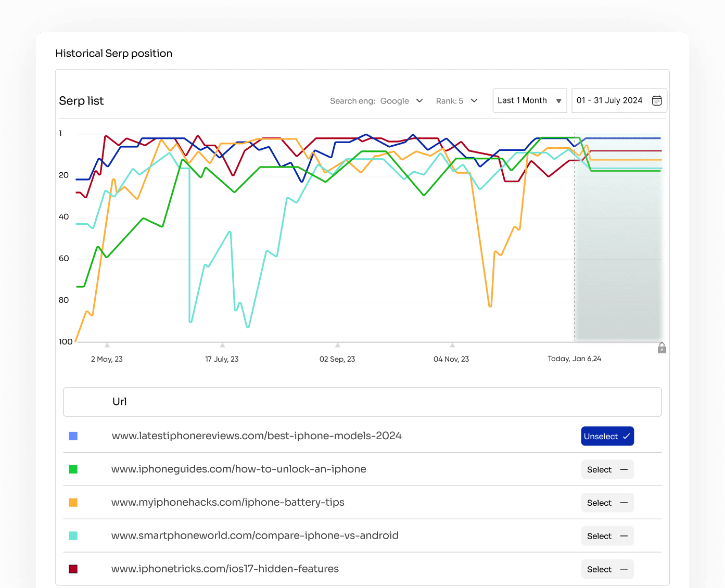Screen dimensions: 725x588
Task: Click the checkmark icon on the Unselect button
Action: [626, 436]
